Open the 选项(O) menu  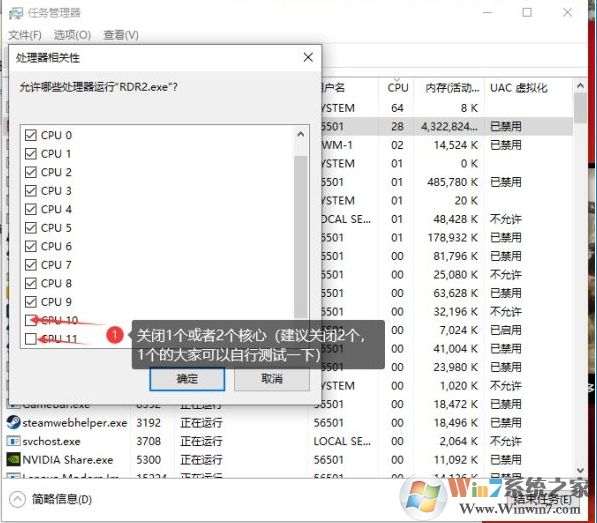pos(72,35)
